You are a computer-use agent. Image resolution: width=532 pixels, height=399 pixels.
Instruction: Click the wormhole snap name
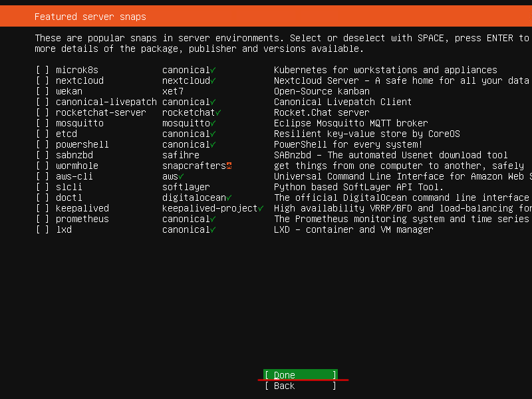tap(77, 166)
